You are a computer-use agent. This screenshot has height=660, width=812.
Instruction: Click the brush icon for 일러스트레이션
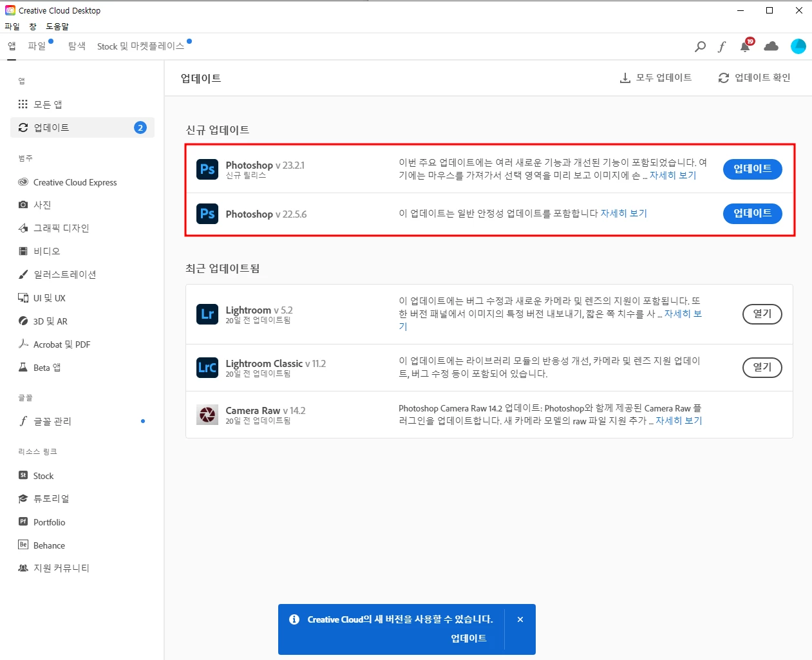[x=23, y=274]
